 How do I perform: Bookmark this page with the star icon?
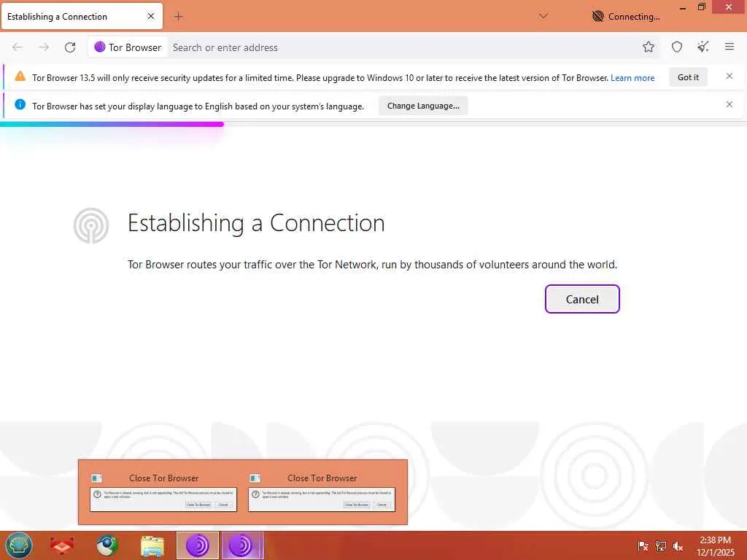tap(648, 47)
